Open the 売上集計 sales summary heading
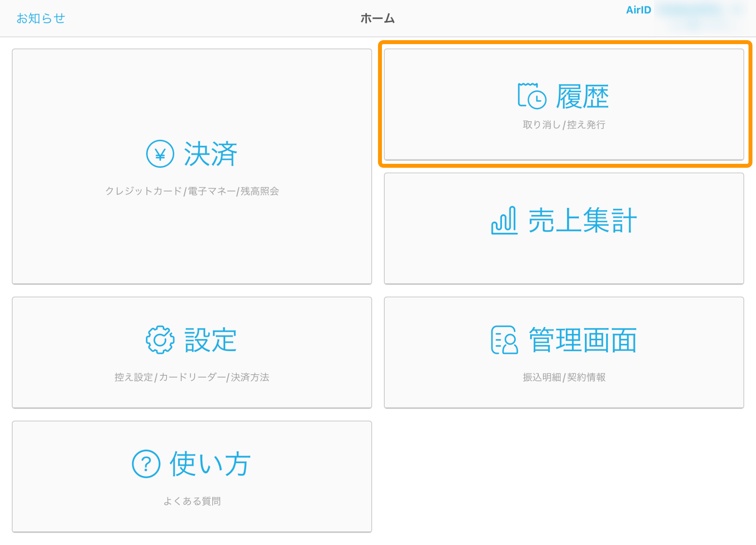This screenshot has width=756, height=545. point(582,221)
